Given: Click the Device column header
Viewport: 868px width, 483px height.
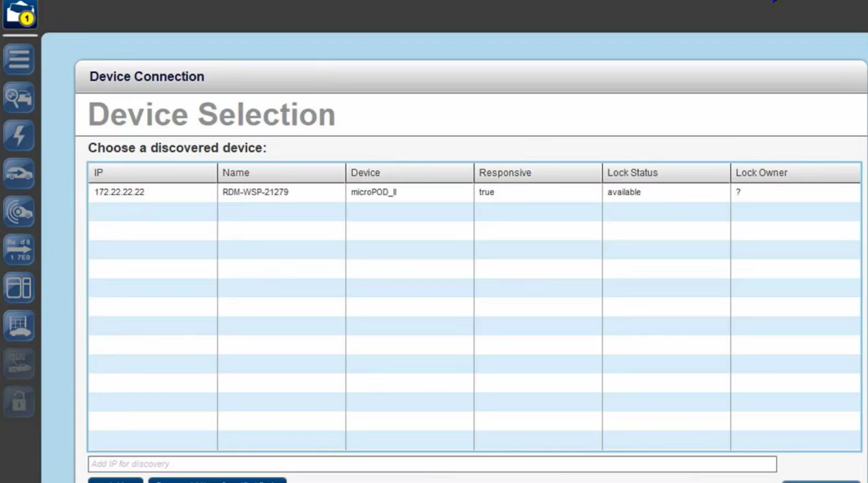Looking at the screenshot, I should pyautogui.click(x=409, y=173).
